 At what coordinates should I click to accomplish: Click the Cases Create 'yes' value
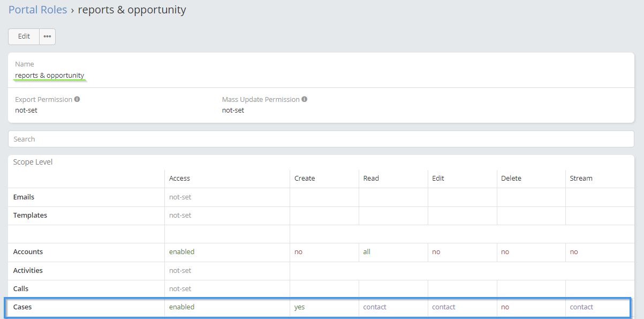(299, 307)
